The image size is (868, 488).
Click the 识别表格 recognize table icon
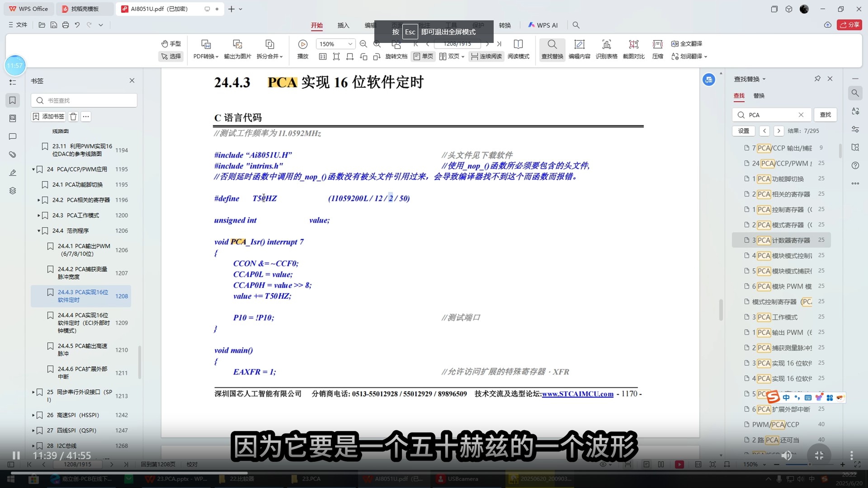(606, 44)
